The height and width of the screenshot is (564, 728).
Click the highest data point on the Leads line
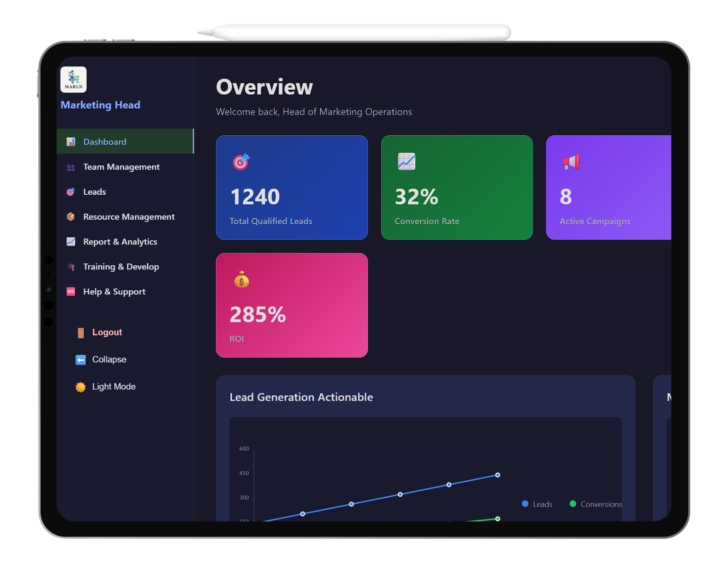tap(497, 475)
